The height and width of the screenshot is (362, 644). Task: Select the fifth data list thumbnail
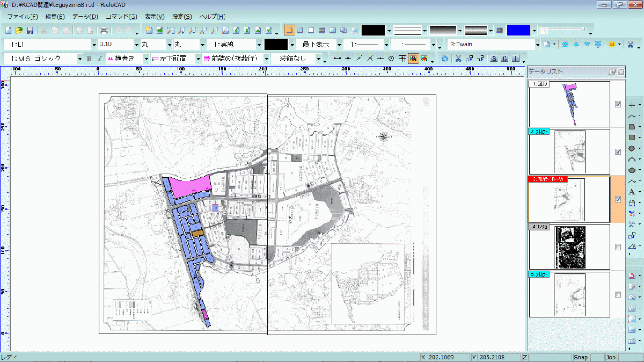(569, 294)
